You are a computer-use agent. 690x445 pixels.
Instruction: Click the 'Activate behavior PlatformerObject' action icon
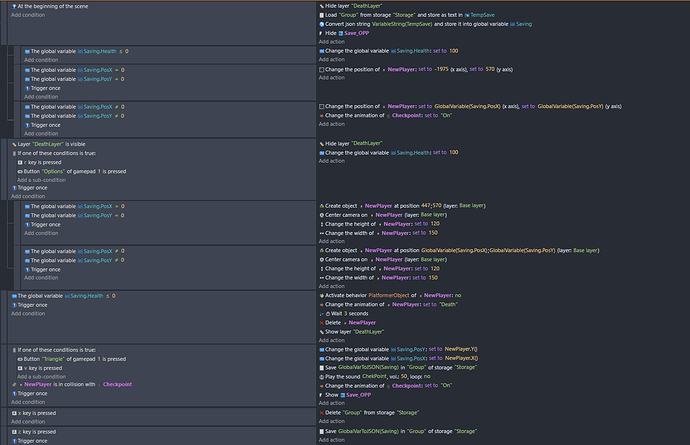pos(321,296)
